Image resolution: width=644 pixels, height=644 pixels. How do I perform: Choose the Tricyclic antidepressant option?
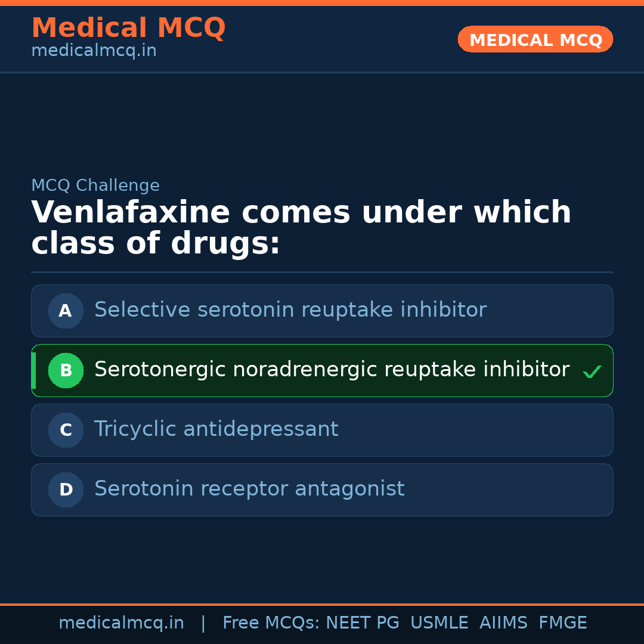pos(216,429)
